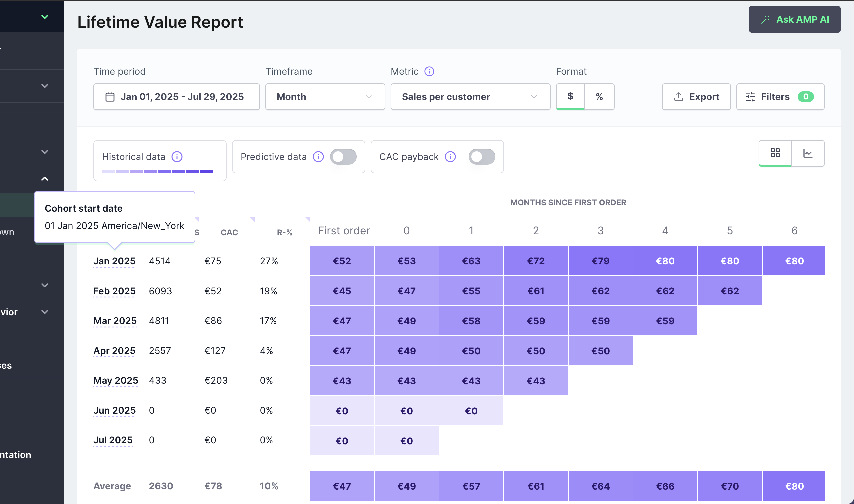Open the Sales per customer metric dropdown
The height and width of the screenshot is (504, 854).
point(470,97)
